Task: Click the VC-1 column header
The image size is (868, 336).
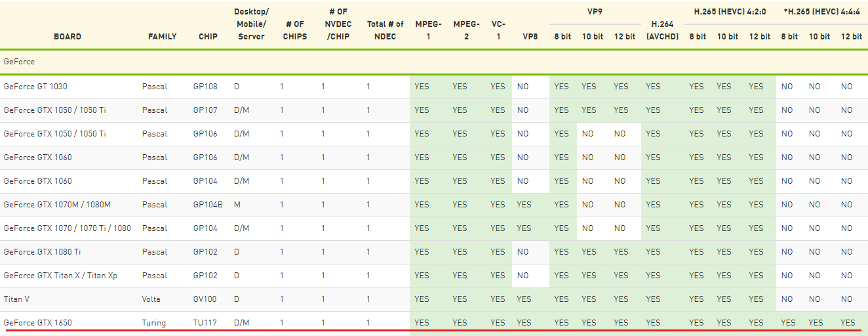Action: (498, 30)
